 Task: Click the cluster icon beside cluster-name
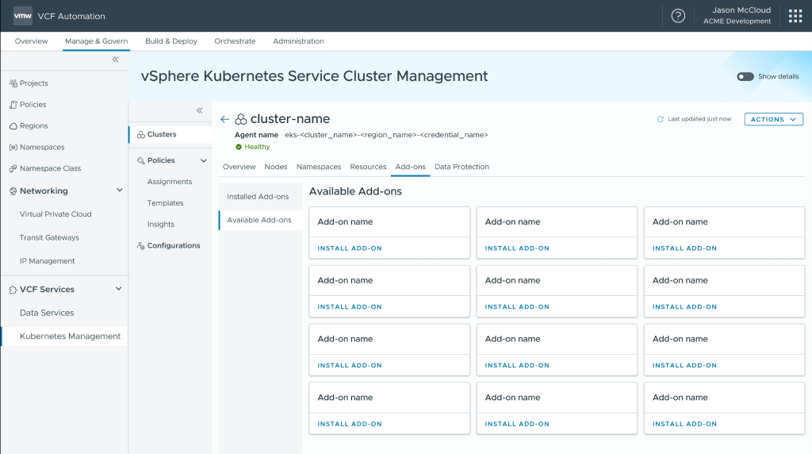pyautogui.click(x=241, y=120)
